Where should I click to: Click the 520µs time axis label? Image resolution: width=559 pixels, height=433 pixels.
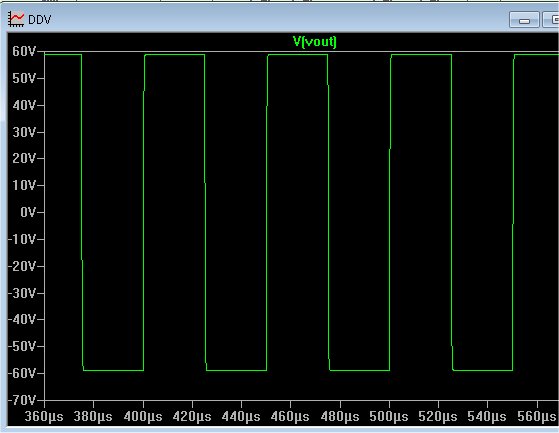[438, 417]
